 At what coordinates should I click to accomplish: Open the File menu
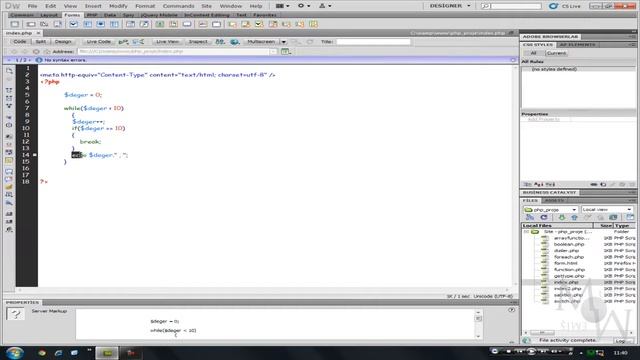tap(32, 6)
